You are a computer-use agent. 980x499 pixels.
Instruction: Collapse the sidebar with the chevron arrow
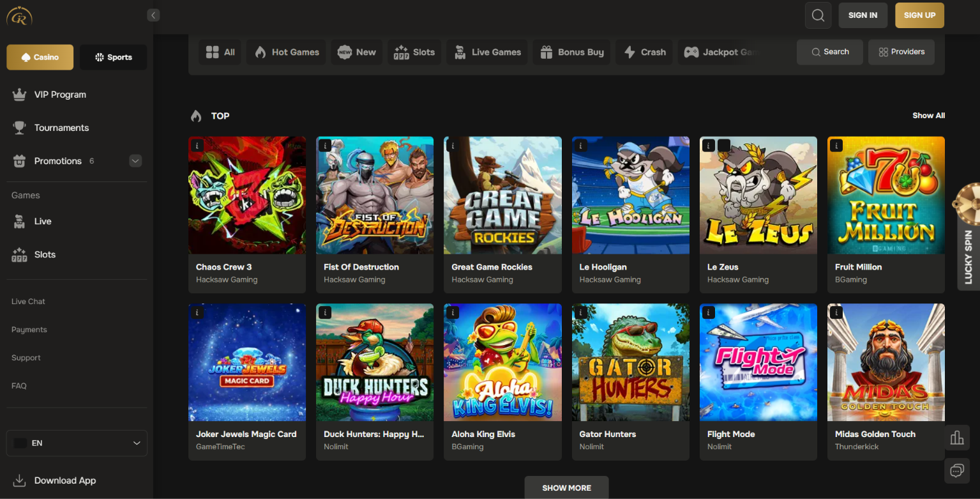click(x=153, y=15)
